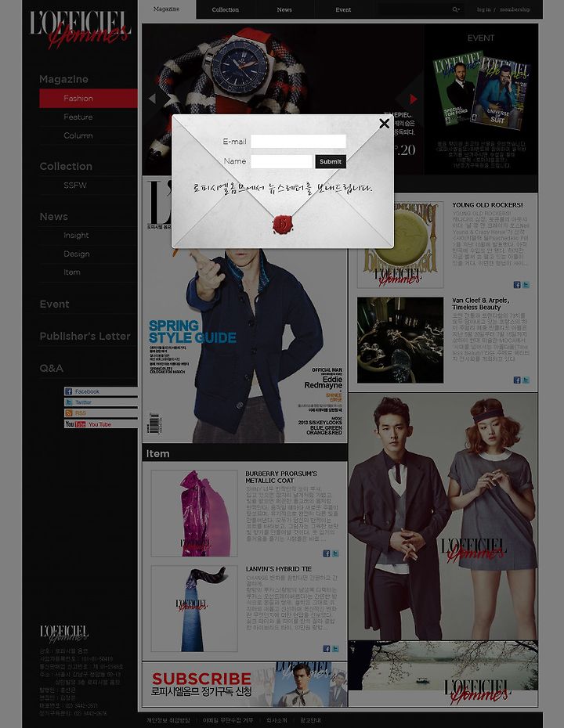The width and height of the screenshot is (564, 728).
Task: Click the sidebar Facebook button
Action: click(x=101, y=391)
